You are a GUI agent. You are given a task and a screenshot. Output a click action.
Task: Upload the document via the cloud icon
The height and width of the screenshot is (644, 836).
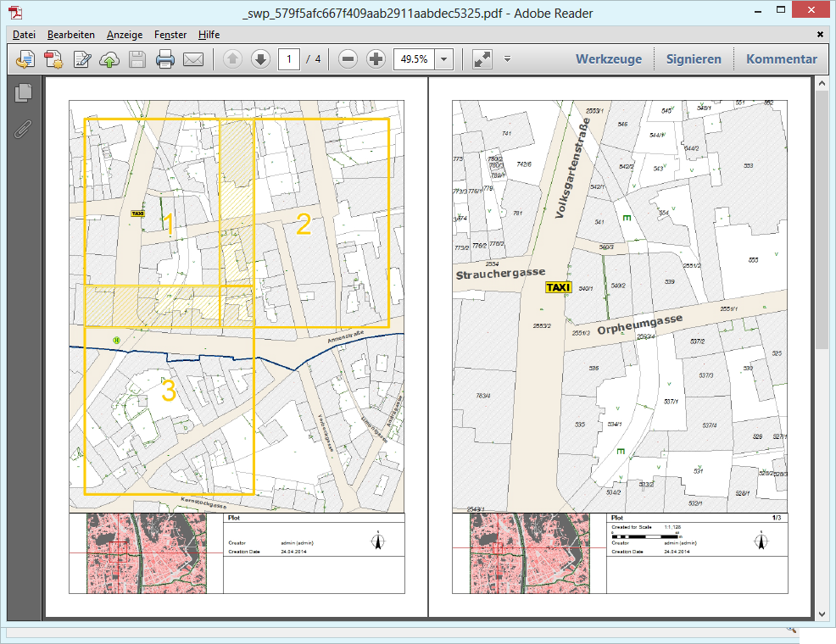click(x=109, y=59)
